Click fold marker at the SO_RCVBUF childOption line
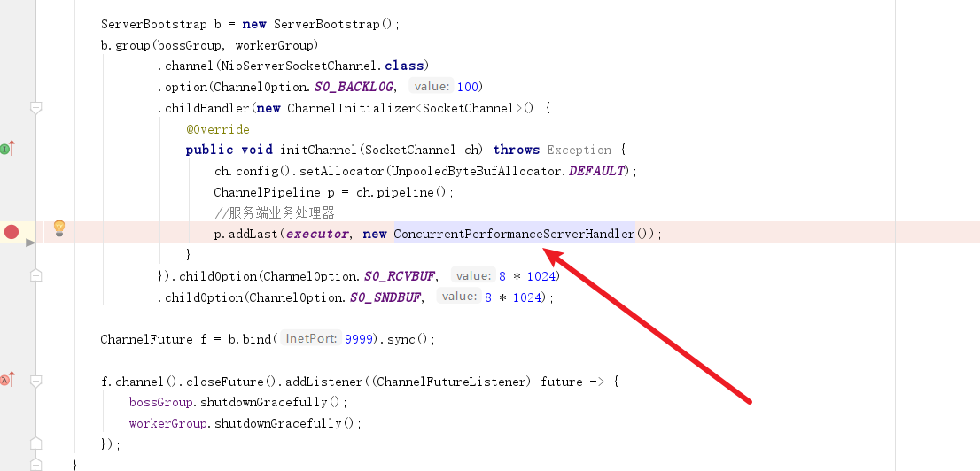This screenshot has height=471, width=980. tap(36, 275)
